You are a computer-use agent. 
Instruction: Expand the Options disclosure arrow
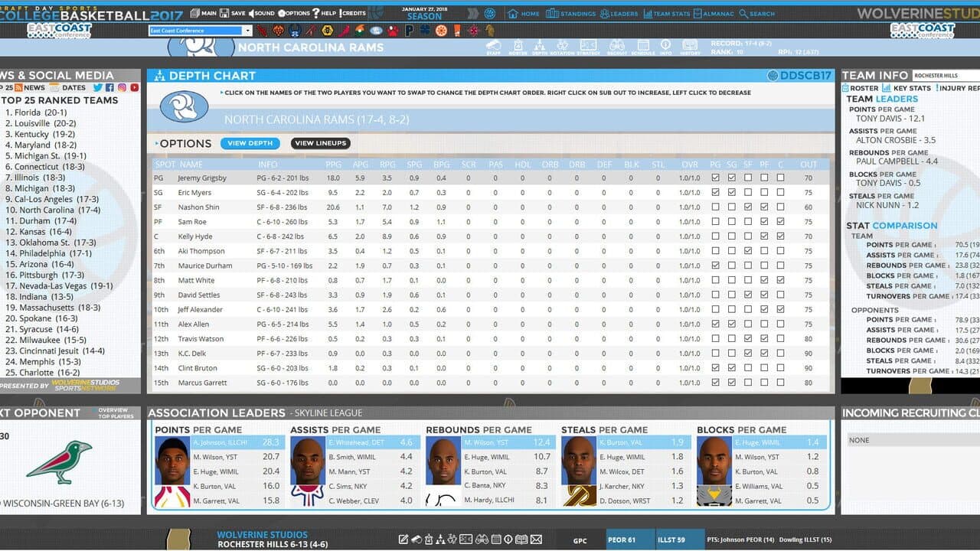pos(156,144)
